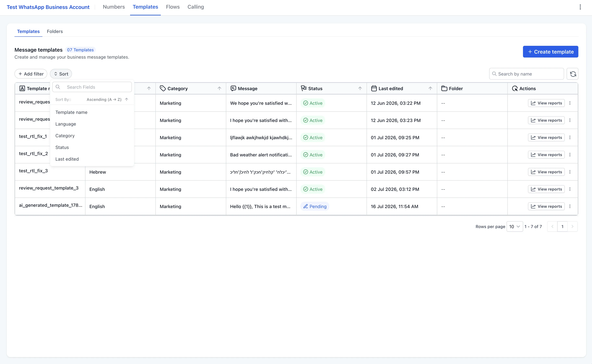This screenshot has height=364, width=592.
Task: Open Test WhatsApp Business Account link
Action: 48,7
